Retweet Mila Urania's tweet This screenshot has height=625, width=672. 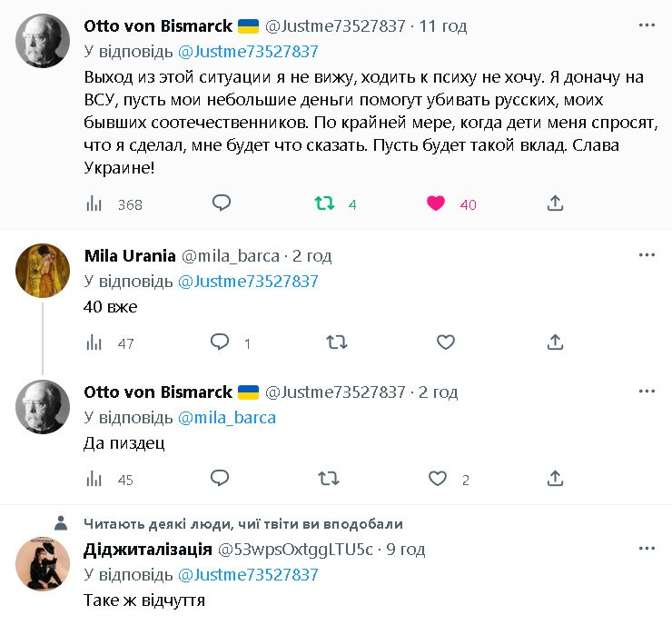(336, 342)
